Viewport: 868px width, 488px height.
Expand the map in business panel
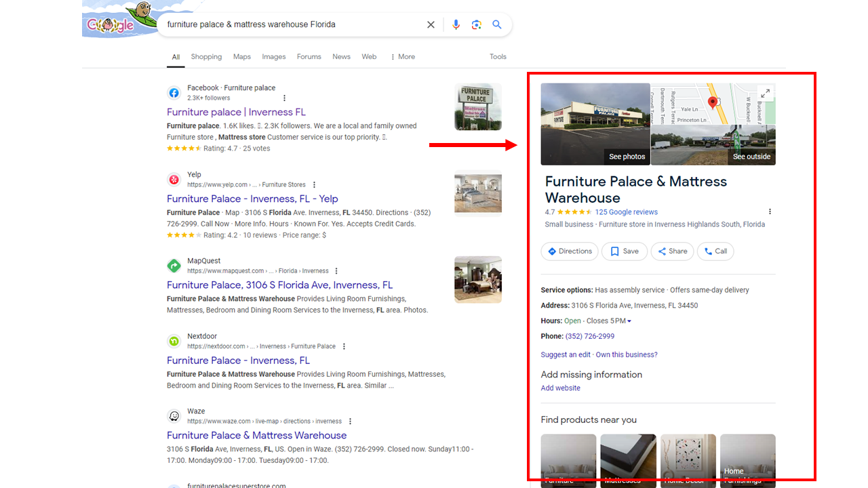tap(765, 94)
